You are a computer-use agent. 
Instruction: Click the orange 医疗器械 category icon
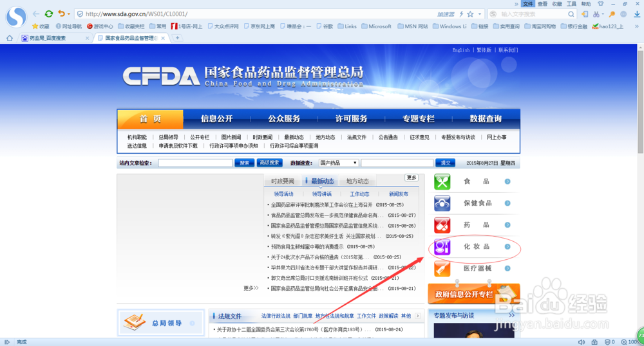(x=442, y=269)
